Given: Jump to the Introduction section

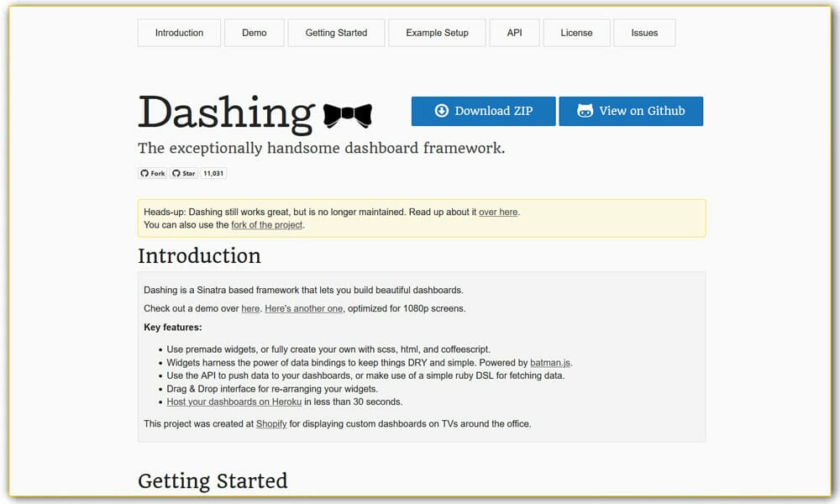Looking at the screenshot, I should point(179,32).
